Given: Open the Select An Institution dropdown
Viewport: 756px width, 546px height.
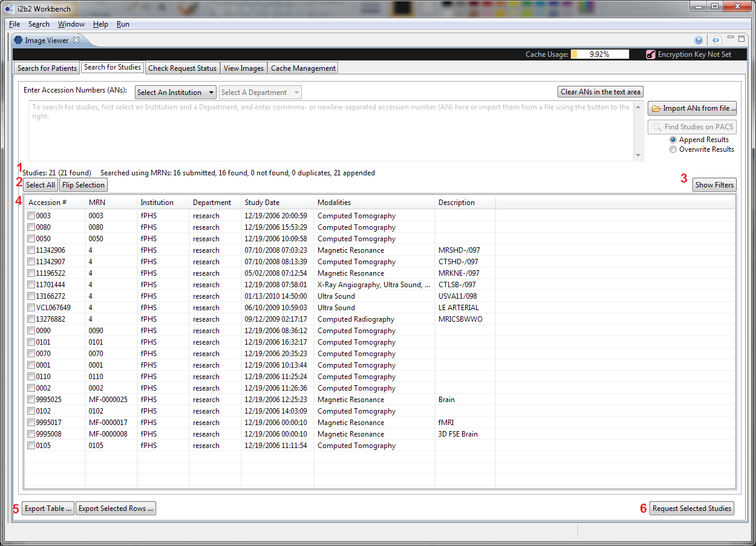Looking at the screenshot, I should (175, 93).
